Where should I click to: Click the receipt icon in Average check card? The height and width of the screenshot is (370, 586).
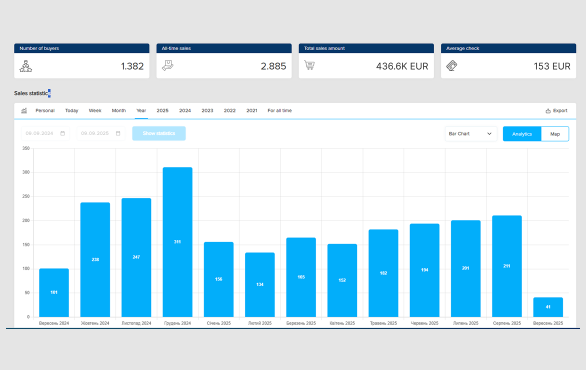click(x=451, y=66)
